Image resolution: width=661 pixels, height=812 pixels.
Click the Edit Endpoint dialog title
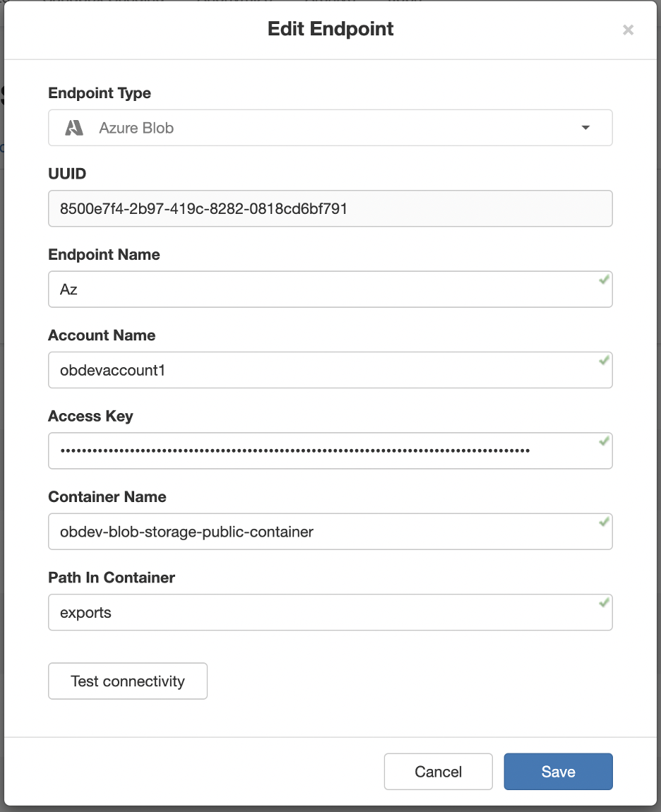pos(330,29)
